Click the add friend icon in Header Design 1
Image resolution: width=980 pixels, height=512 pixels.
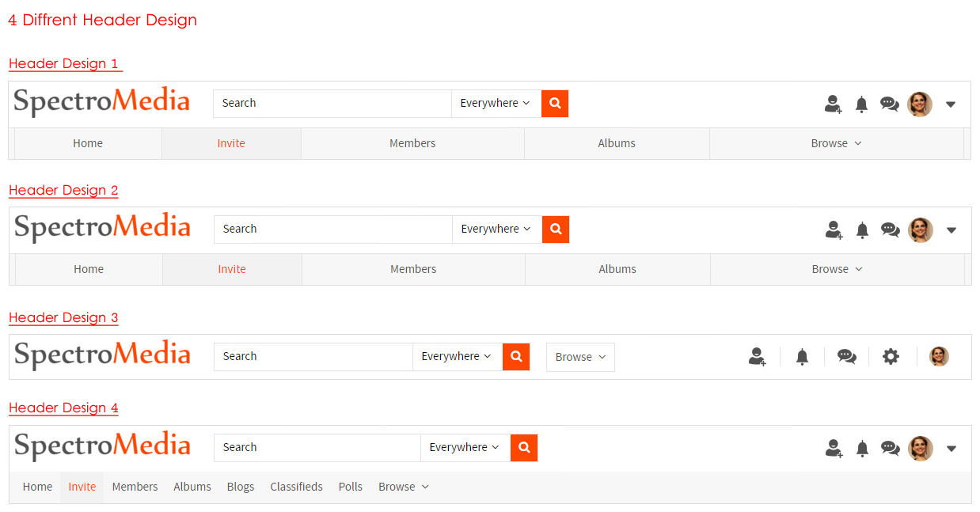point(833,104)
